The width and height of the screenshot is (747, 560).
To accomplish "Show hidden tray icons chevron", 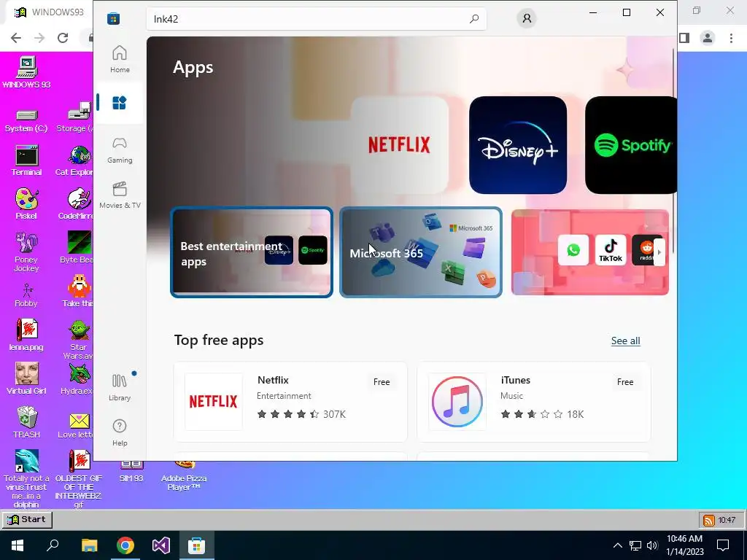I will (617, 545).
